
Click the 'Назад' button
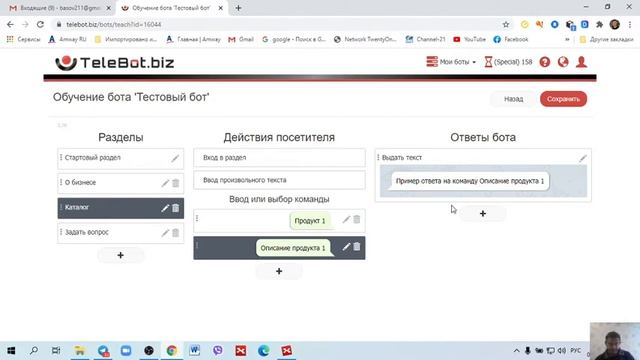tap(513, 99)
